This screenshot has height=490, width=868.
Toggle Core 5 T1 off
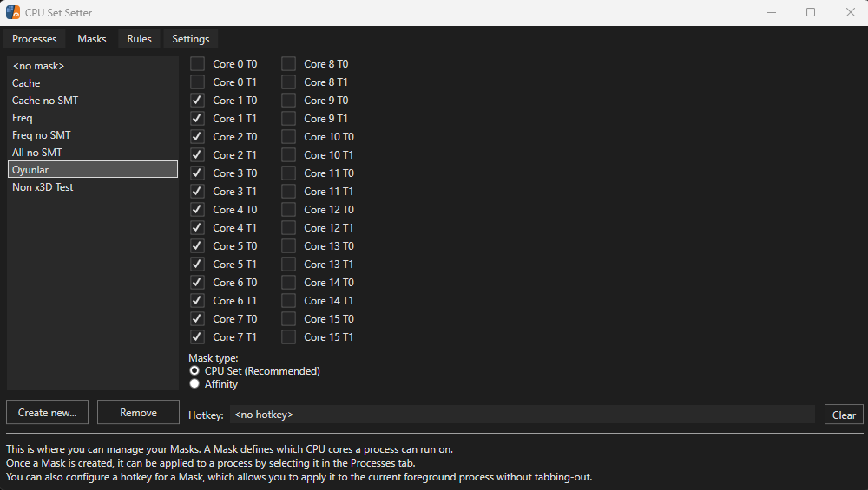pos(197,265)
